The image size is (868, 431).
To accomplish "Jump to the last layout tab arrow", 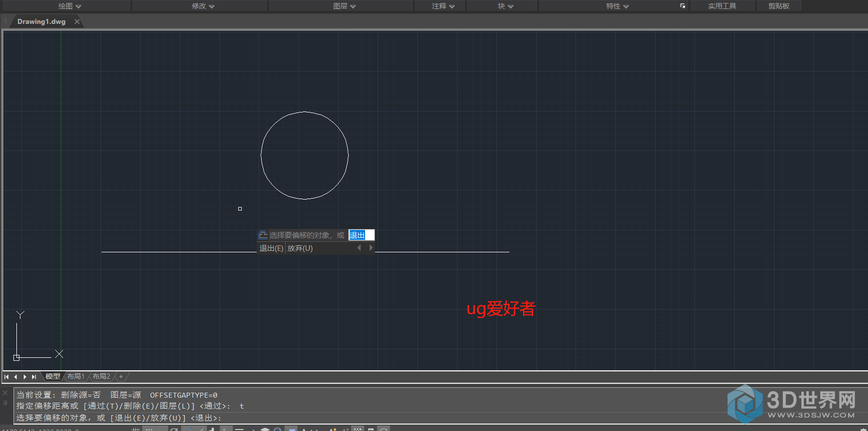I will [34, 377].
